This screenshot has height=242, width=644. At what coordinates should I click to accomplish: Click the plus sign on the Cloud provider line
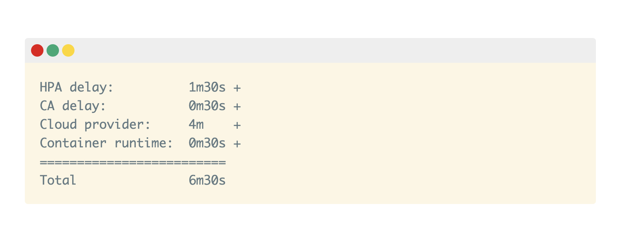pyautogui.click(x=237, y=125)
